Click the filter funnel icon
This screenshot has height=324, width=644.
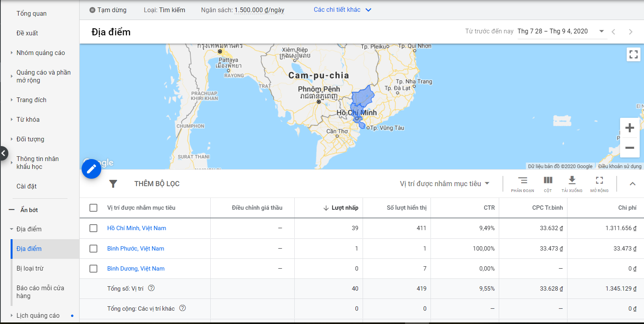tap(113, 184)
